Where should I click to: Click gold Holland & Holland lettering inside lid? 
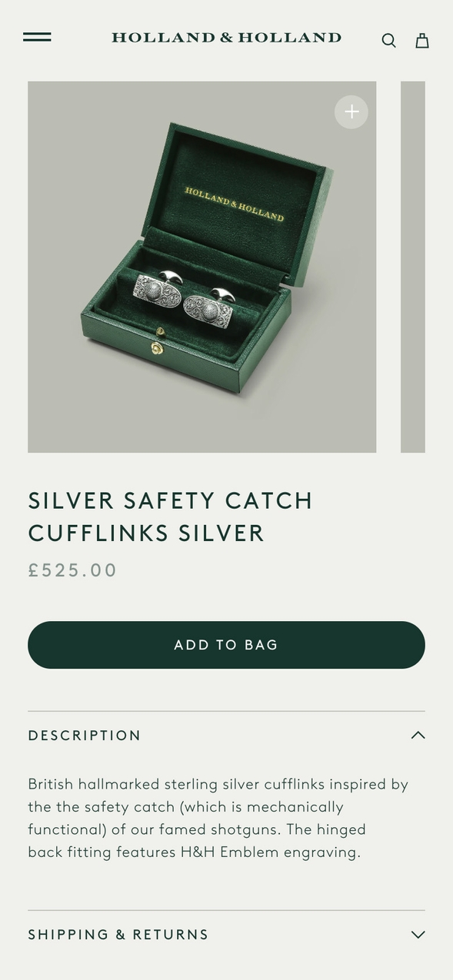click(235, 204)
